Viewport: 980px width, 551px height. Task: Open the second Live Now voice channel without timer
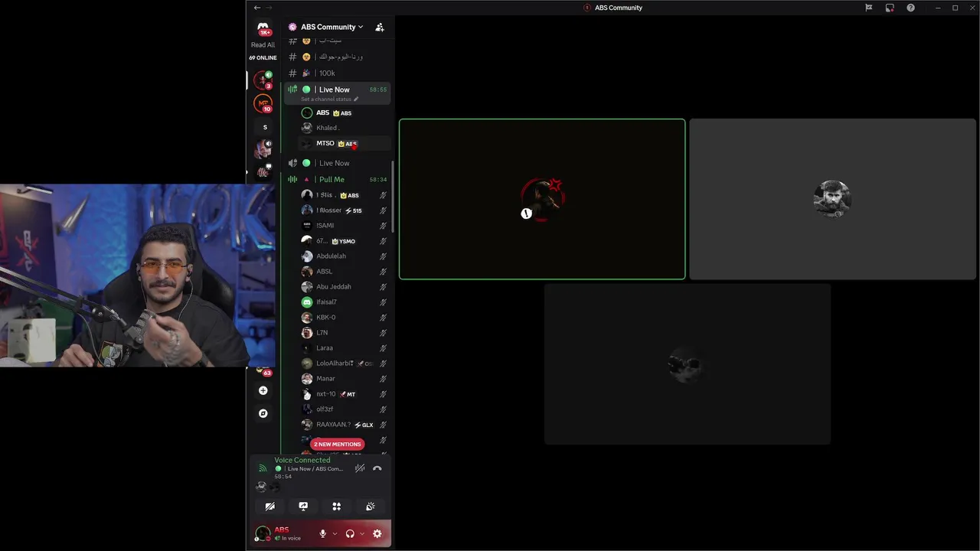337,163
